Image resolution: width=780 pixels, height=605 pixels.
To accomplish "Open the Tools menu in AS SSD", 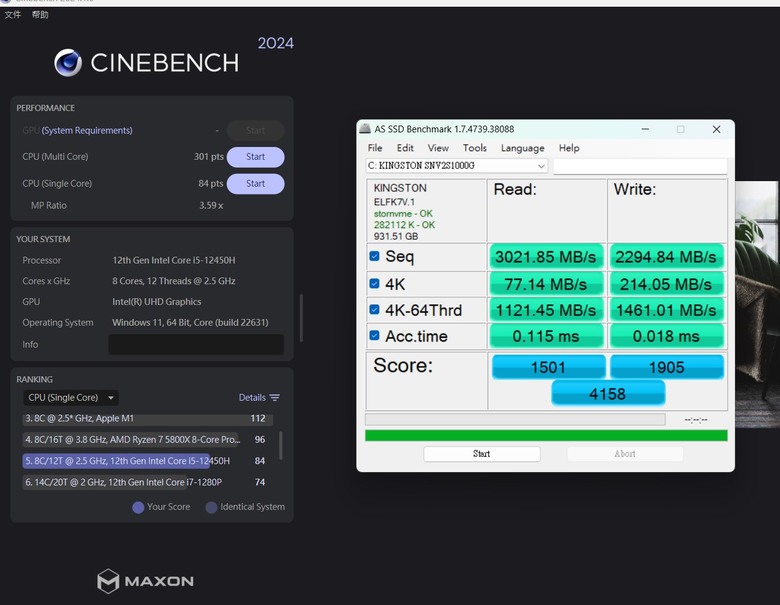I will [475, 148].
